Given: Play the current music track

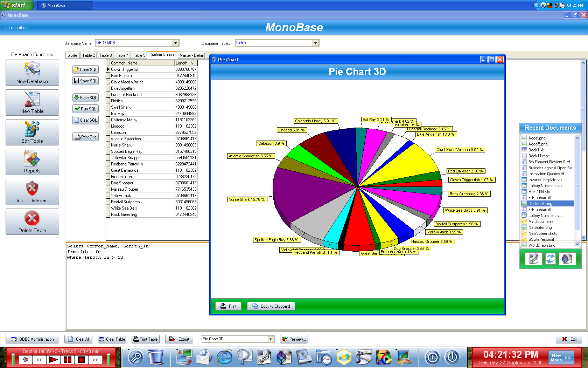Looking at the screenshot, I should click(53, 360).
